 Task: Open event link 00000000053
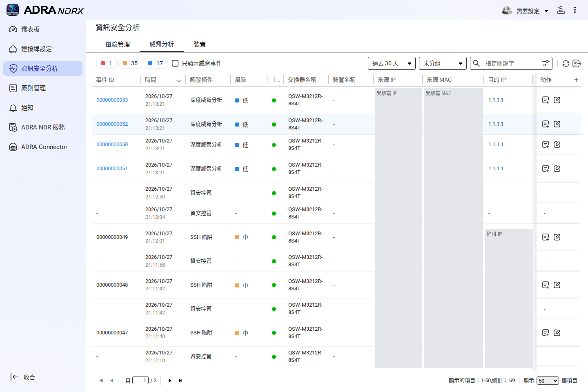tap(112, 100)
